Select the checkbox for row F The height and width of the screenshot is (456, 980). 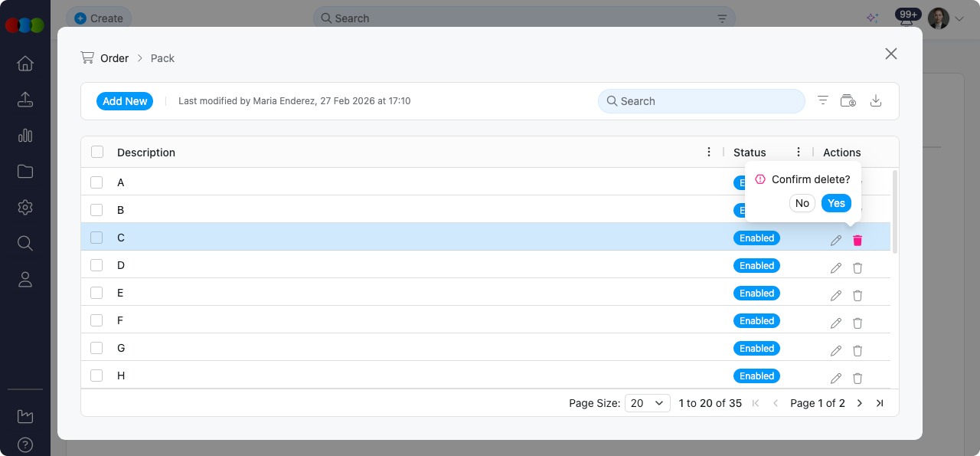[x=96, y=320]
